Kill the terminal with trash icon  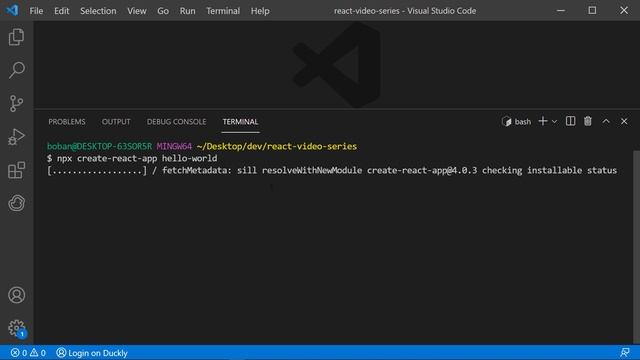(588, 121)
